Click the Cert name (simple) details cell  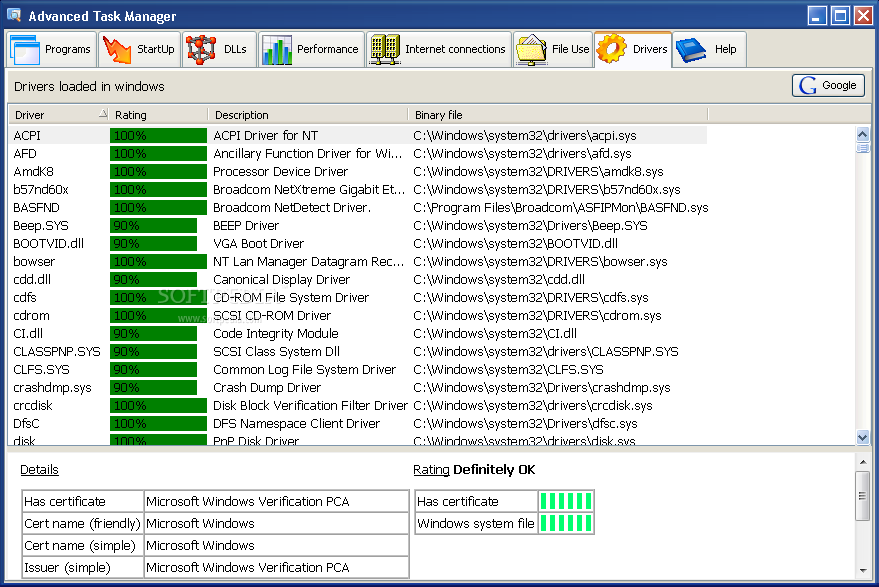(x=82, y=546)
